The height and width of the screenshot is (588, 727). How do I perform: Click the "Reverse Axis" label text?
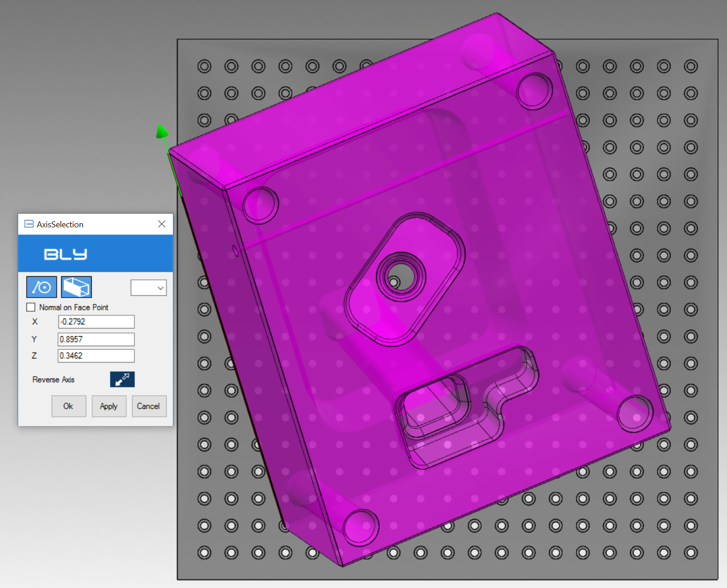(54, 380)
